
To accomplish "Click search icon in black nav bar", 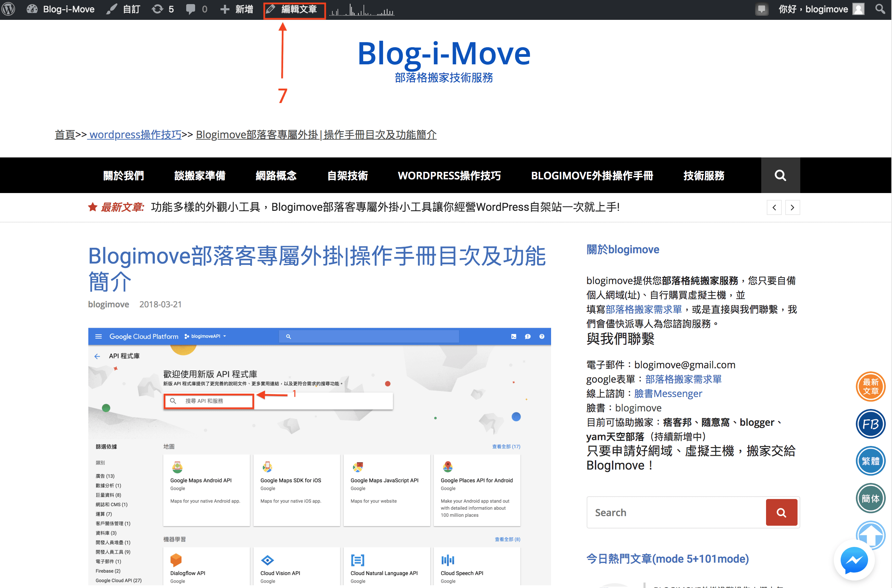I will [780, 175].
